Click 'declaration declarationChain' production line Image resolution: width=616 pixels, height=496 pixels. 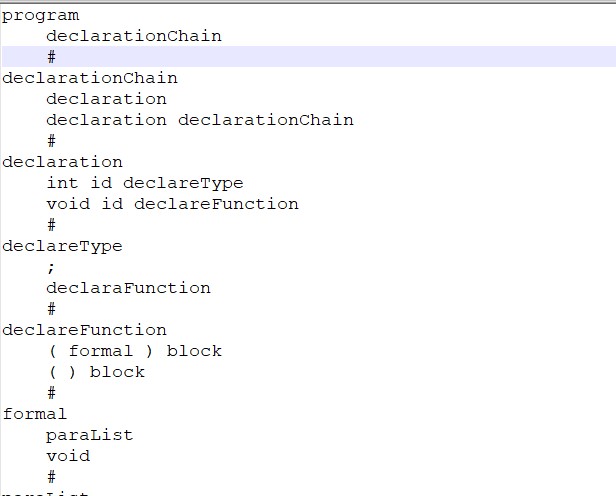pyautogui.click(x=200, y=120)
